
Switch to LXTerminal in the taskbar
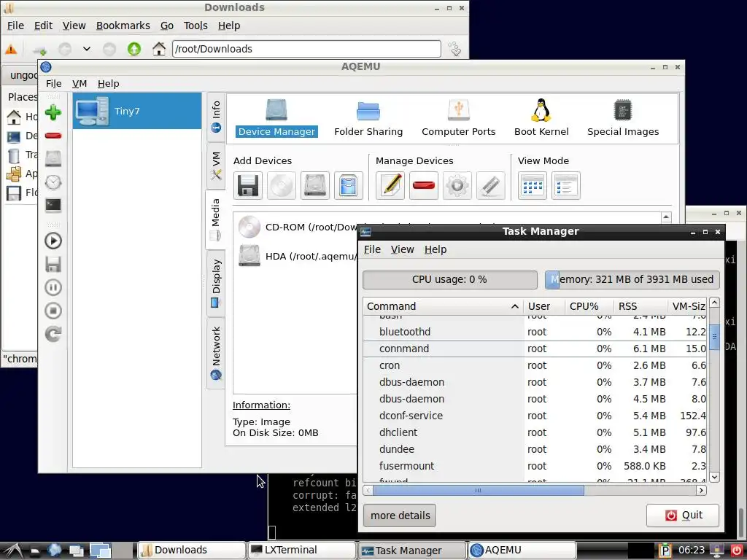coord(302,550)
